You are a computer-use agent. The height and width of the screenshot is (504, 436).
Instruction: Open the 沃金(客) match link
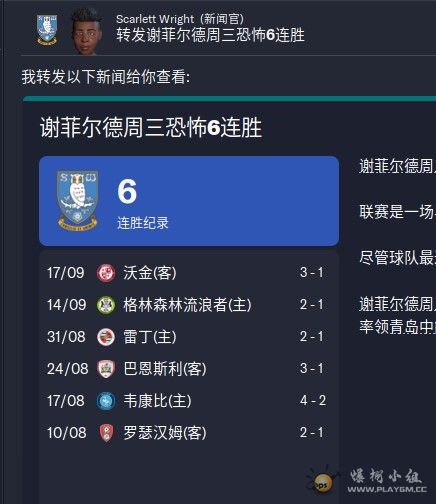(150, 273)
